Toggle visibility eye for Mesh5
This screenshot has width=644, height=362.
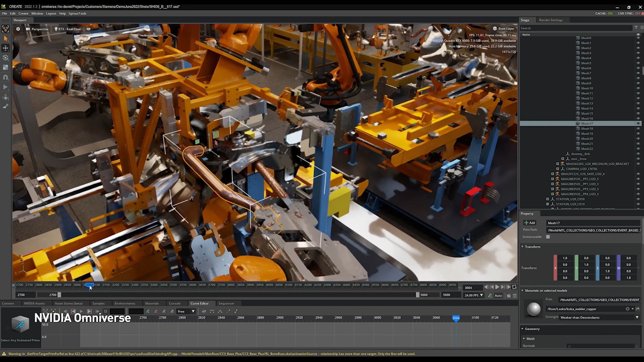pos(638,63)
